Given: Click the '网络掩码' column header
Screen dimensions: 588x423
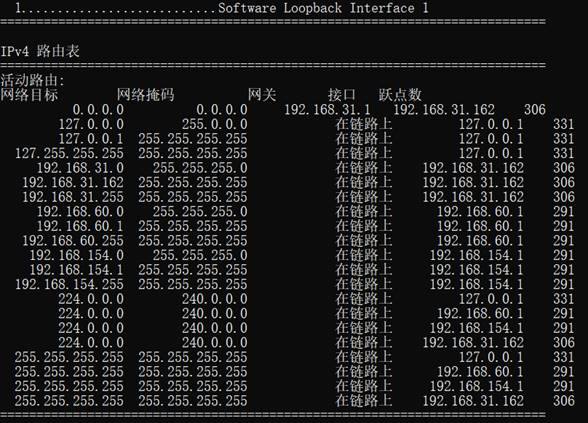Looking at the screenshot, I should point(146,94).
